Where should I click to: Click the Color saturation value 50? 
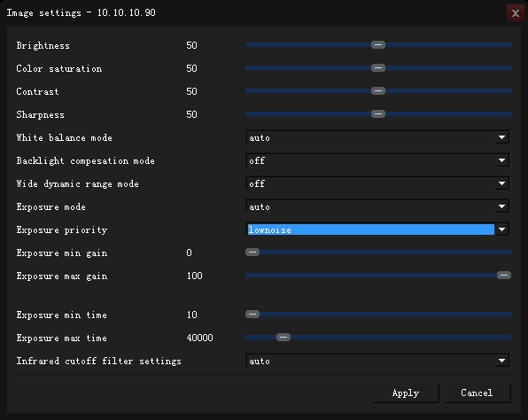[191, 68]
